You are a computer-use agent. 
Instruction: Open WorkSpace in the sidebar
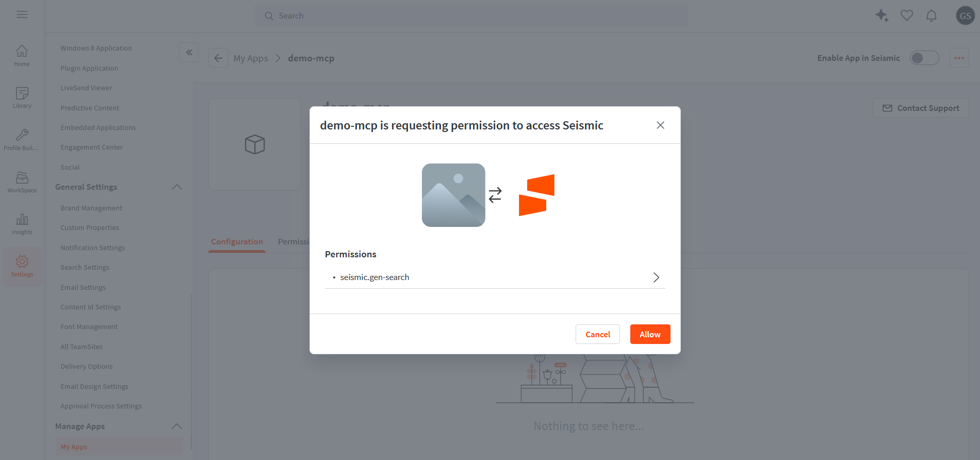[x=22, y=182]
